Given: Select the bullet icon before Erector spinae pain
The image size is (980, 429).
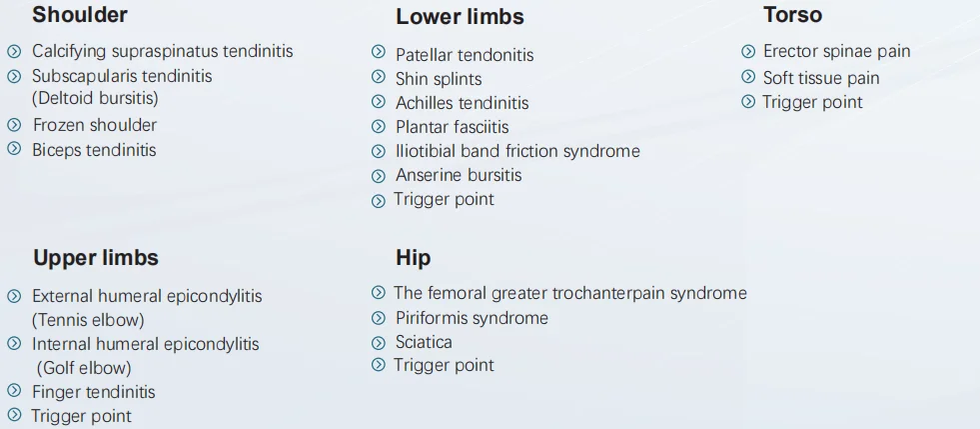Looking at the screenshot, I should [x=748, y=51].
